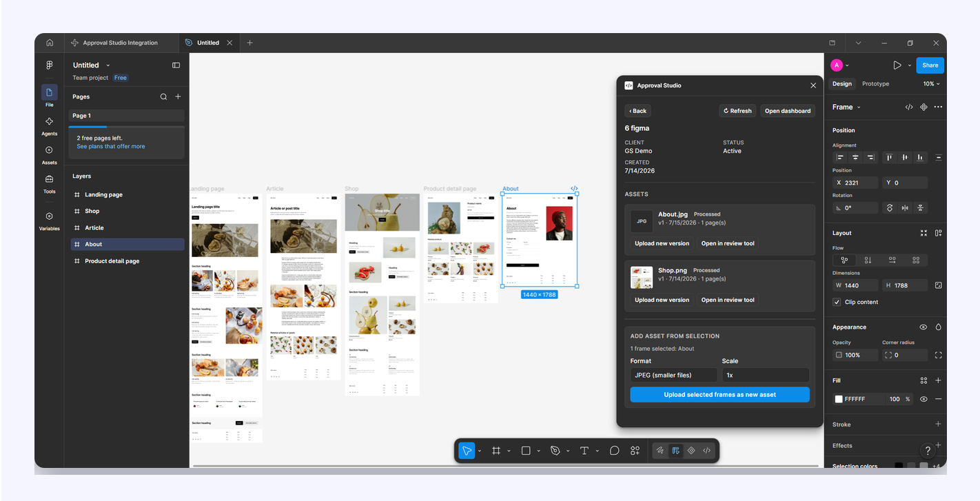
Task: Click the white FFFFFF fill swatch
Action: (839, 399)
